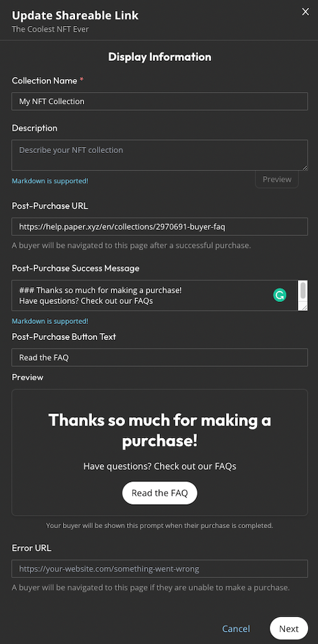Screen dimensions: 318x644
Task: Click the success message textarea resize handle
Action: (x=304, y=307)
